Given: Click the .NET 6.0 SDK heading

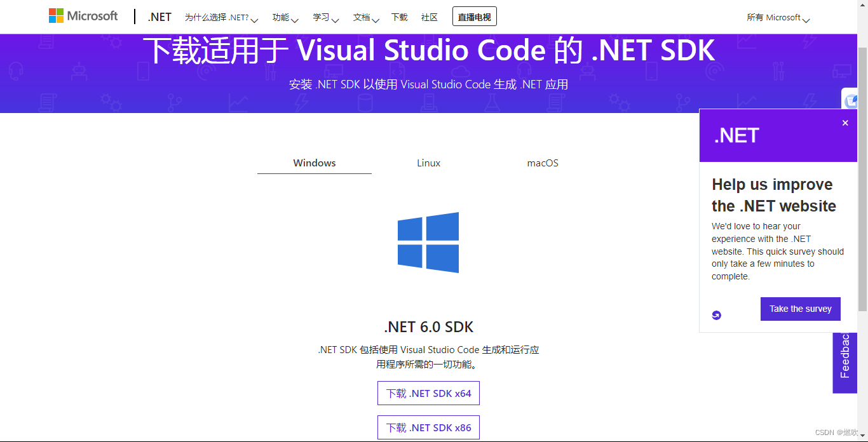Looking at the screenshot, I should pos(429,327).
